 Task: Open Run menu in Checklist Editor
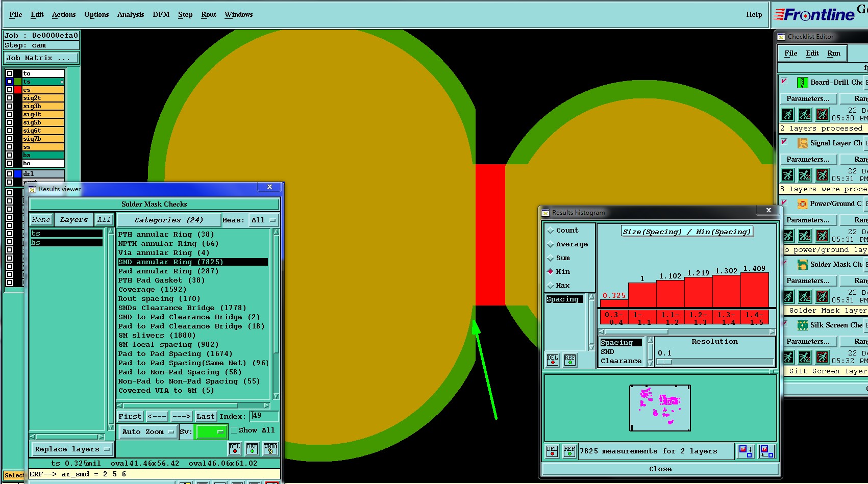[834, 53]
